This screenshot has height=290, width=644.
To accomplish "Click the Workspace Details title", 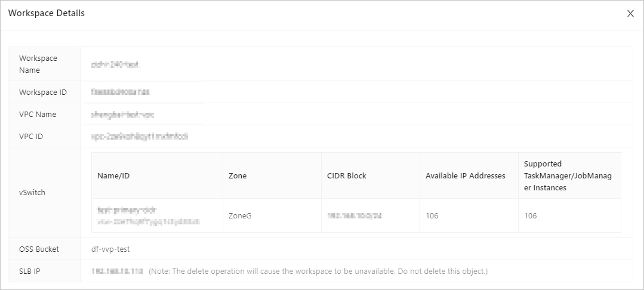I will pyautogui.click(x=47, y=13).
